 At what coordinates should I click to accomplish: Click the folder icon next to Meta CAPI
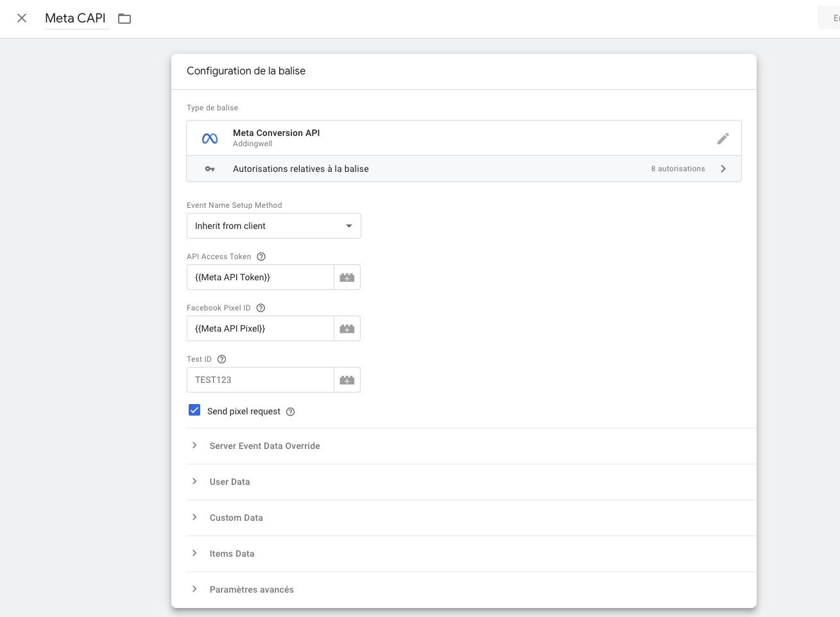tap(124, 19)
